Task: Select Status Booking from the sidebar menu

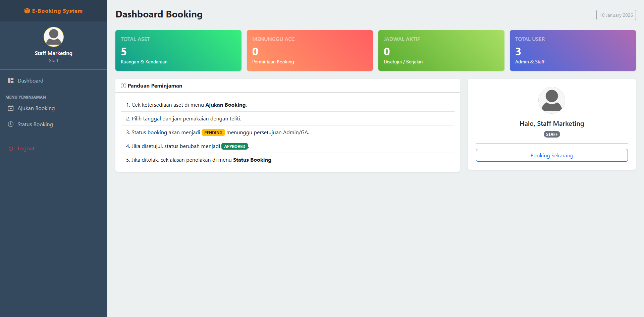Action: [x=35, y=124]
